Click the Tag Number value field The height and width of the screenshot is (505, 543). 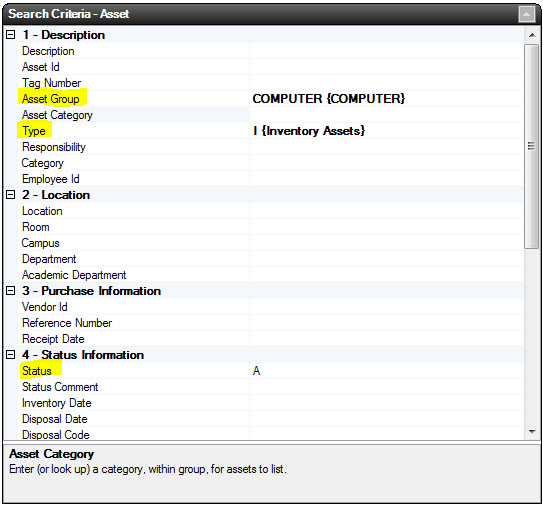(x=386, y=83)
